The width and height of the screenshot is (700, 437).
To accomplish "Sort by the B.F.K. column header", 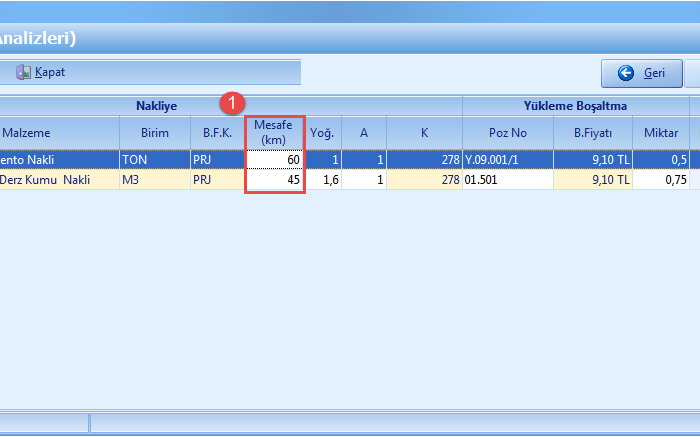I will (x=217, y=133).
